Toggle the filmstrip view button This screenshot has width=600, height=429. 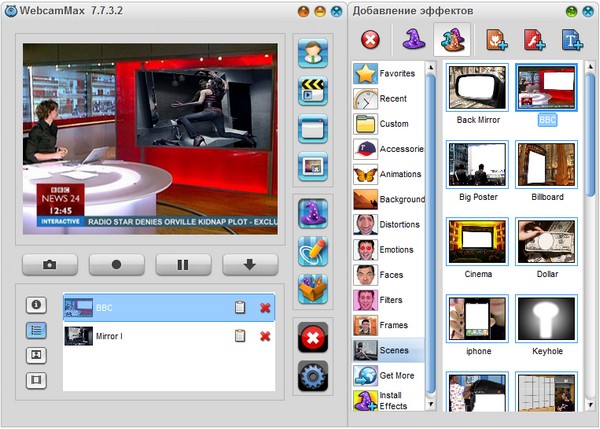coord(36,380)
